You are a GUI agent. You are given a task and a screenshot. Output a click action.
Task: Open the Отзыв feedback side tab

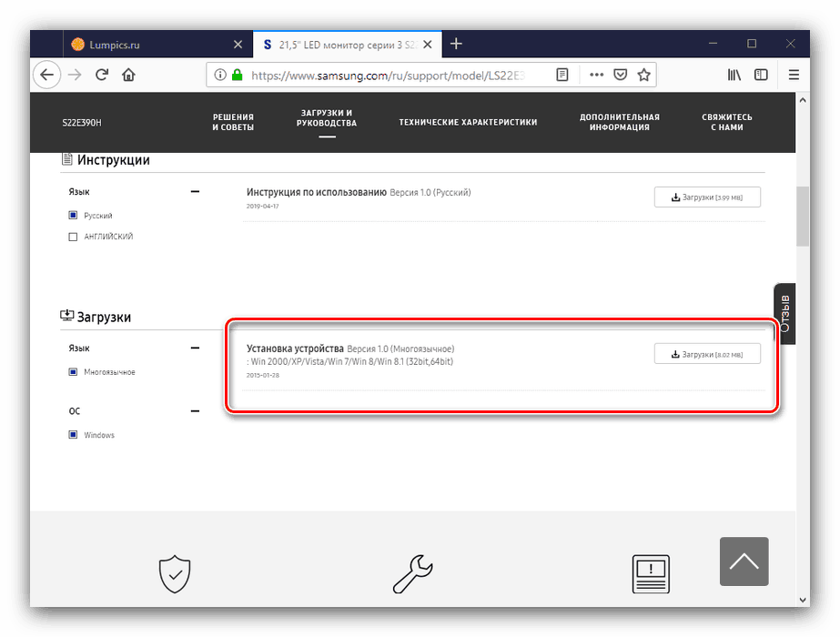point(784,313)
